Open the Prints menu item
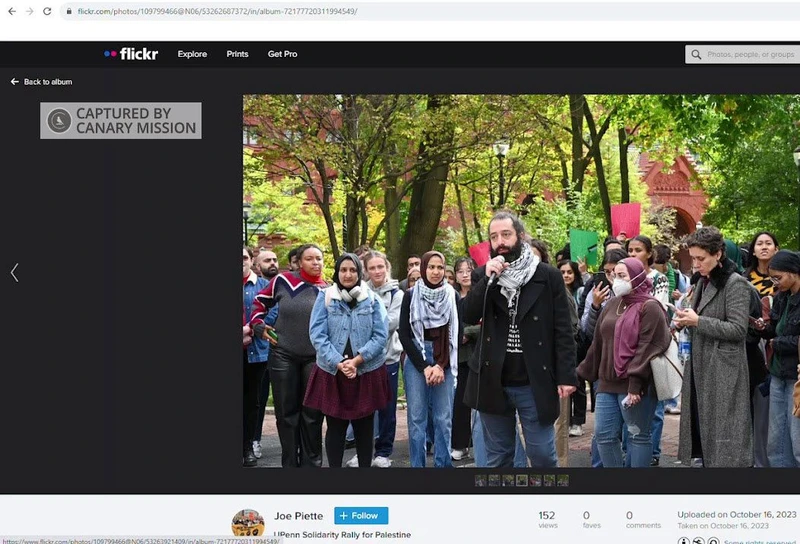800x544 pixels. [x=237, y=54]
